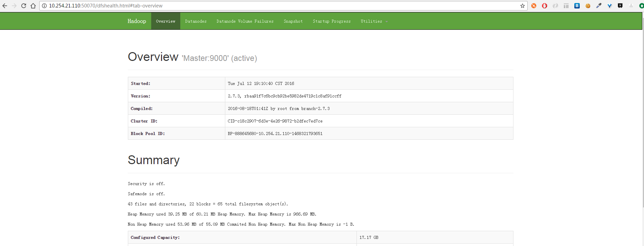This screenshot has height=246, width=644.
Task: Click the '17.17 GB' capacity value
Action: pyautogui.click(x=369, y=237)
